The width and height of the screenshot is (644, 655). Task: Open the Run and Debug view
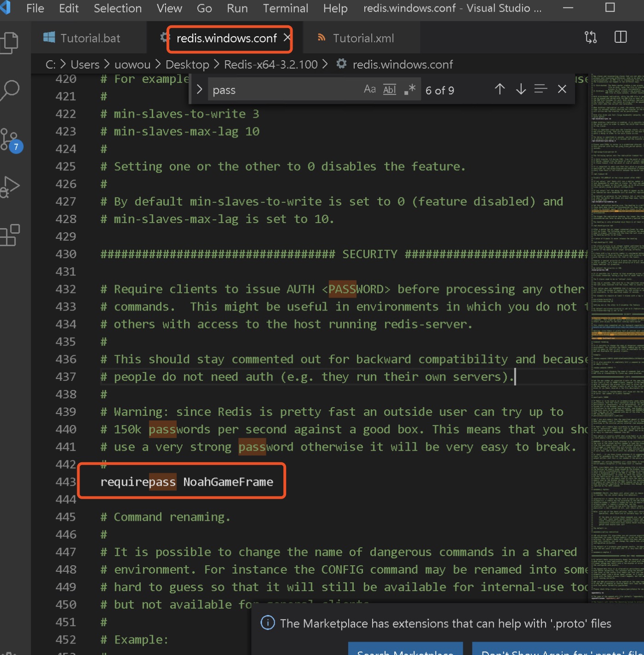(x=10, y=187)
